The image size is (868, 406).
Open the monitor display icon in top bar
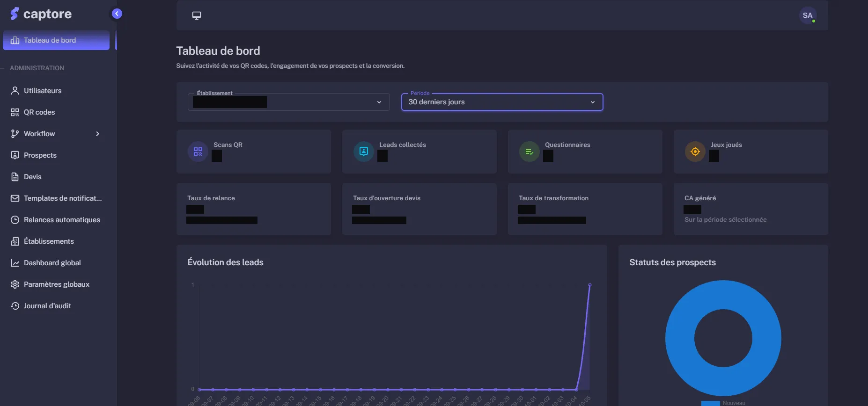(x=197, y=15)
